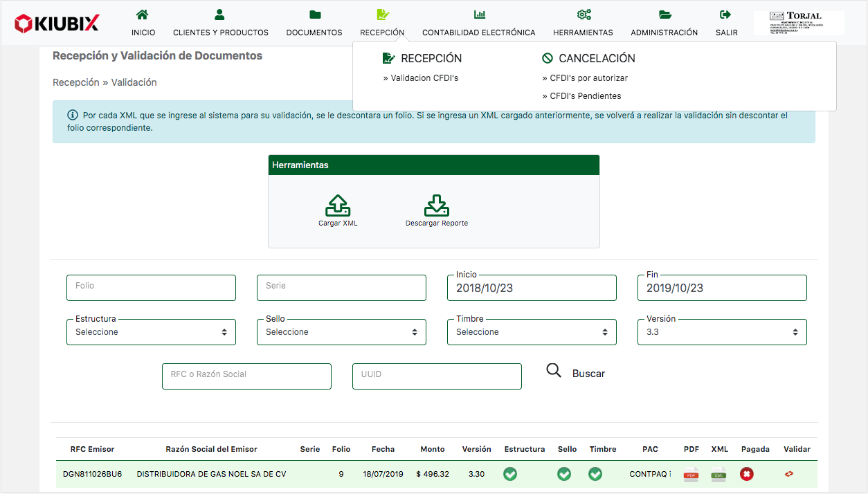Click the KIUBIX logo

(x=57, y=24)
